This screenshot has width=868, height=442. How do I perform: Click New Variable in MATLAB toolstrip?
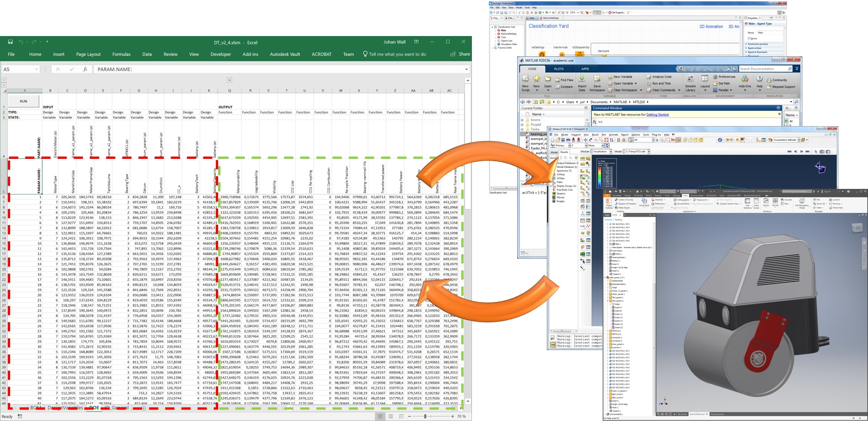(620, 77)
